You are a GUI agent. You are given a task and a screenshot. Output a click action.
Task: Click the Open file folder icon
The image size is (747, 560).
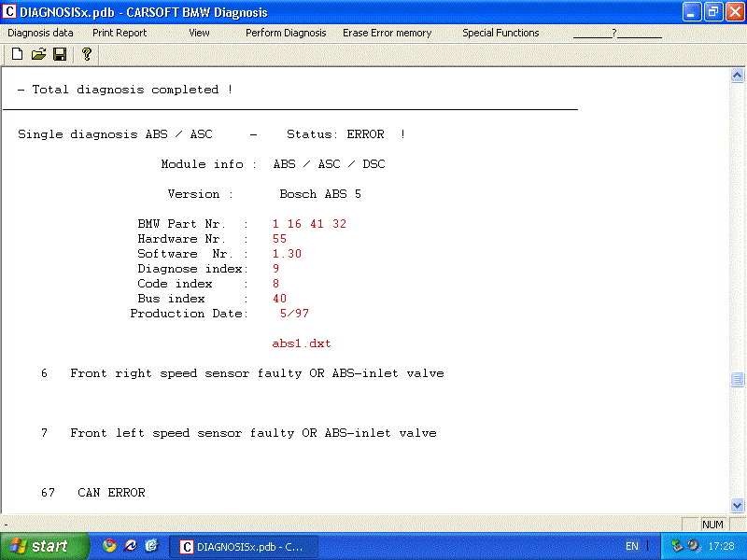(x=38, y=54)
